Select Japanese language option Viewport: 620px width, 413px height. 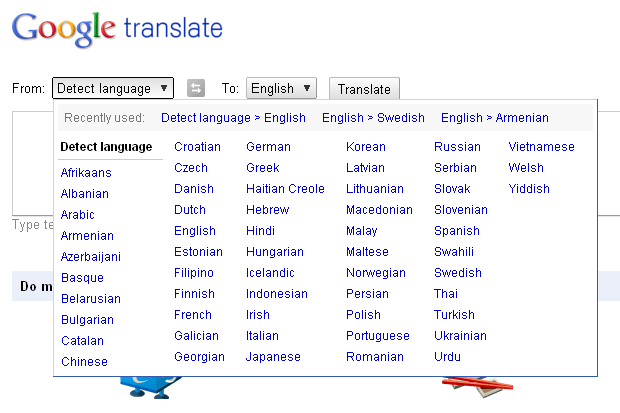pyautogui.click(x=273, y=356)
